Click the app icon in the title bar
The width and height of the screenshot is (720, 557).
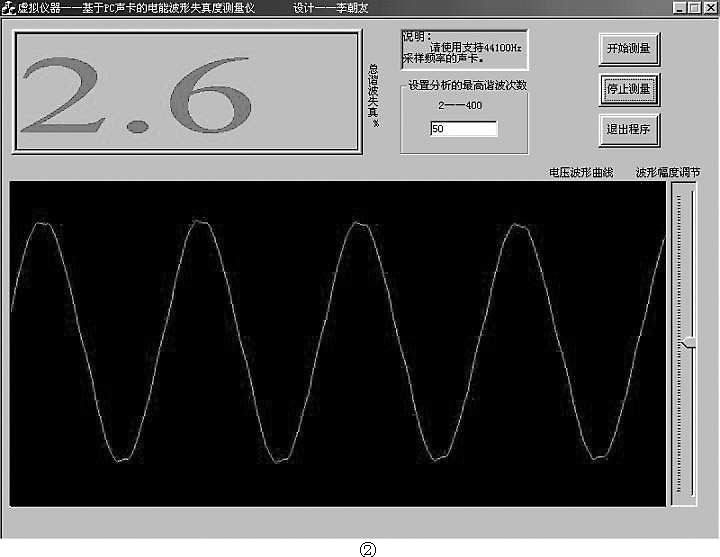coord(8,8)
